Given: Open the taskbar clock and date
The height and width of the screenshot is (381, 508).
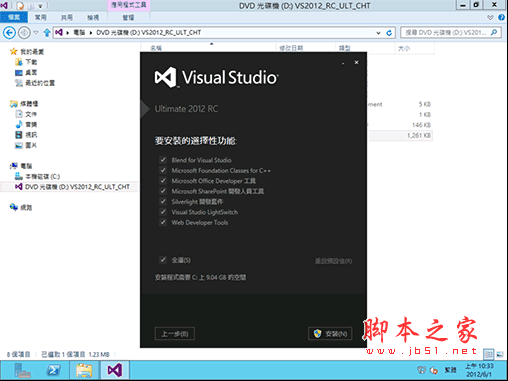Looking at the screenshot, I should point(479,370).
